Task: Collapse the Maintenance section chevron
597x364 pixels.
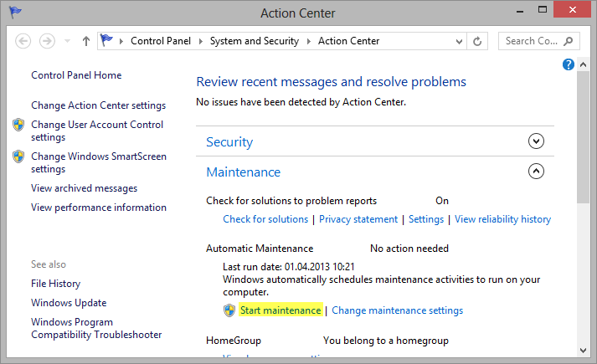Action: pyautogui.click(x=536, y=172)
